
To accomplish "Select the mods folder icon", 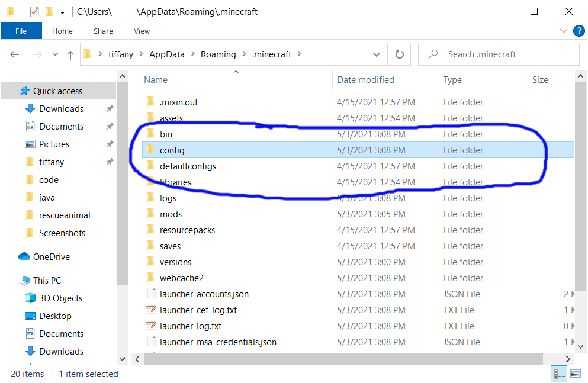I will [150, 214].
